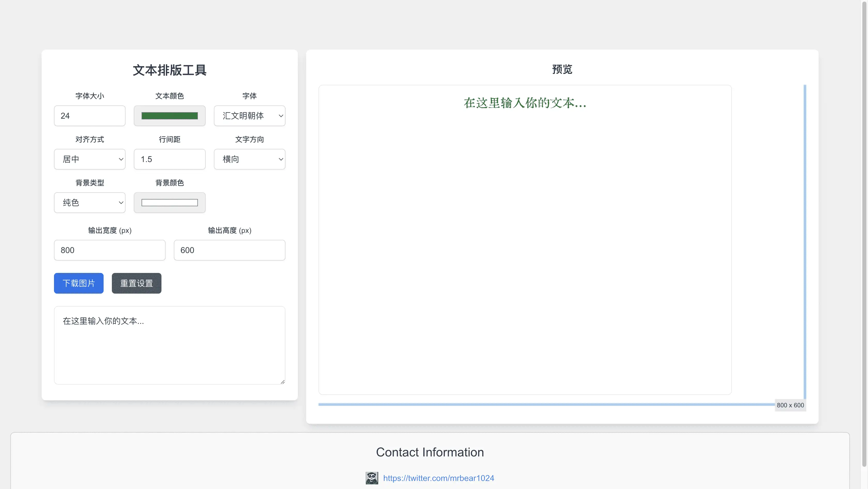The width and height of the screenshot is (868, 489).
Task: Click the panda avatar icon next to the Twitter link
Action: coord(372,478)
